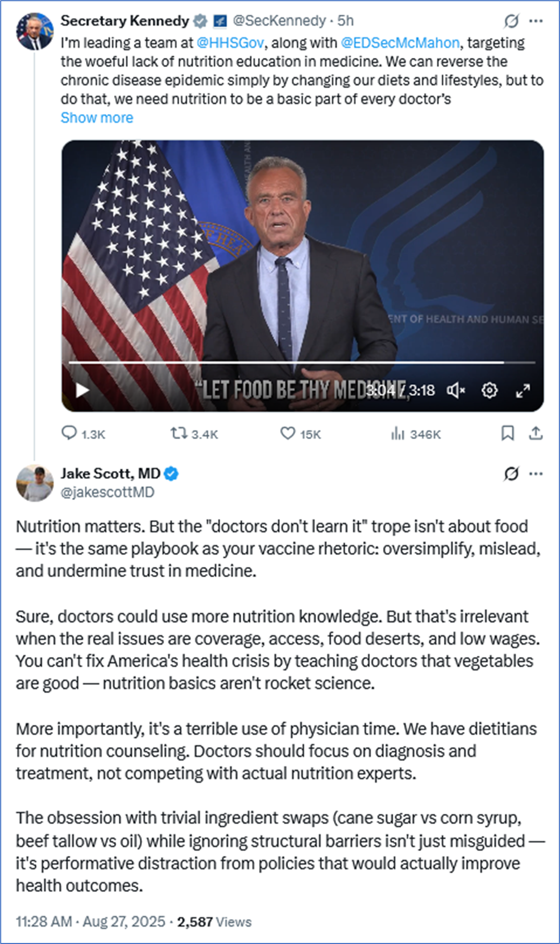Image resolution: width=560 pixels, height=944 pixels.
Task: Open Jake Scott's profile avatar
Action: coord(35,483)
